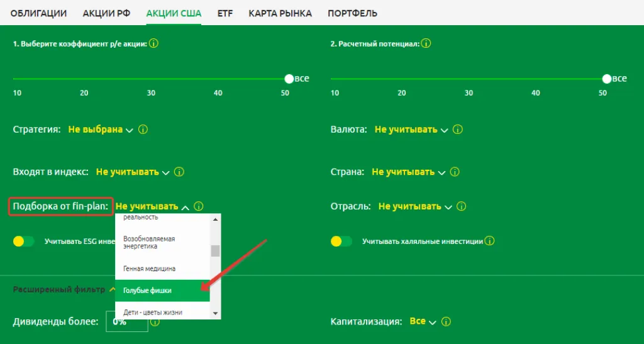Expand the Стратегия dropdown

click(101, 130)
